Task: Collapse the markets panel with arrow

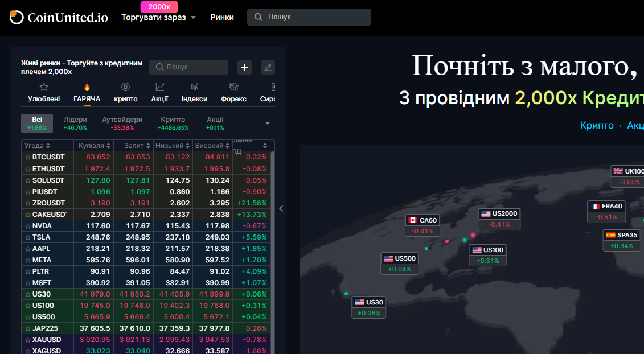Action: [x=281, y=209]
